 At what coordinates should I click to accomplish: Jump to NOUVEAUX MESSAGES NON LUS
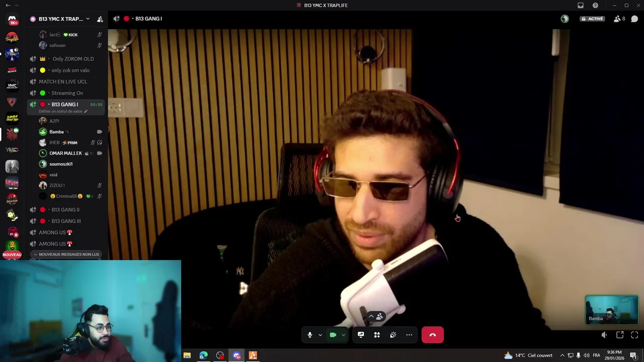(x=65, y=254)
